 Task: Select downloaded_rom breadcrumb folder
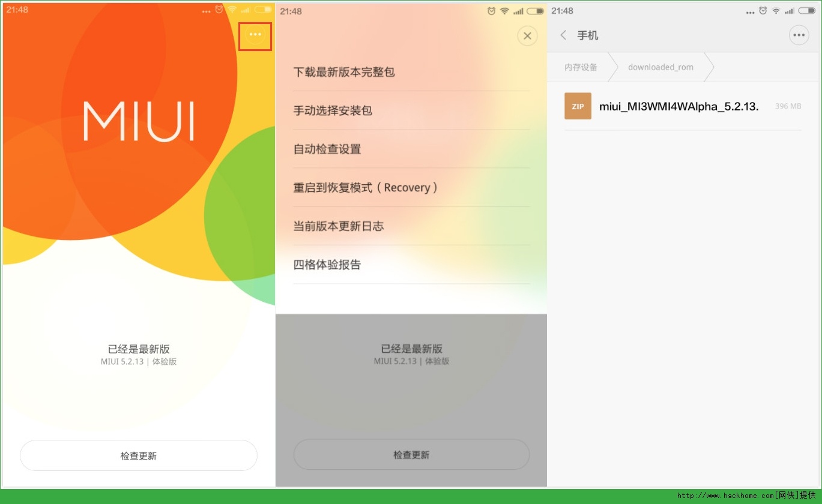coord(660,67)
